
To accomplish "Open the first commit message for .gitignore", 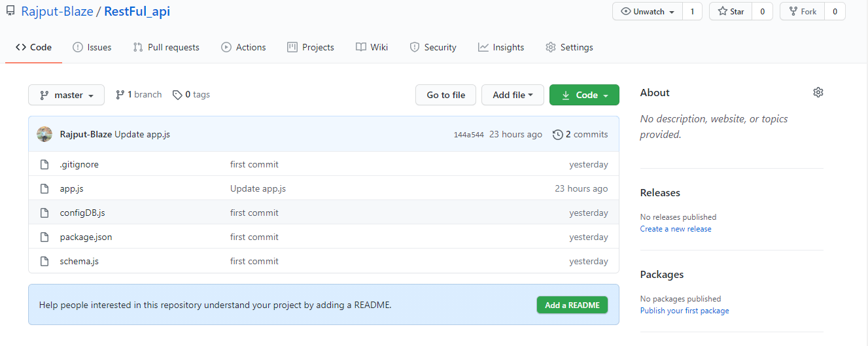I will pyautogui.click(x=254, y=164).
